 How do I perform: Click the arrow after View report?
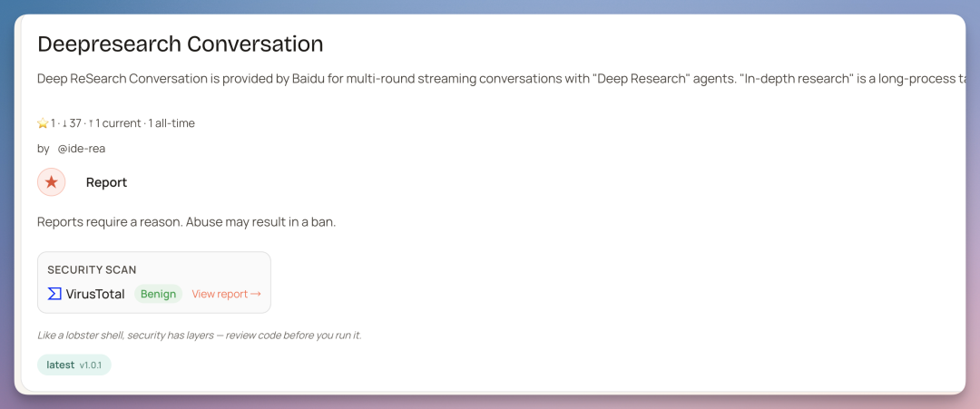click(x=256, y=294)
